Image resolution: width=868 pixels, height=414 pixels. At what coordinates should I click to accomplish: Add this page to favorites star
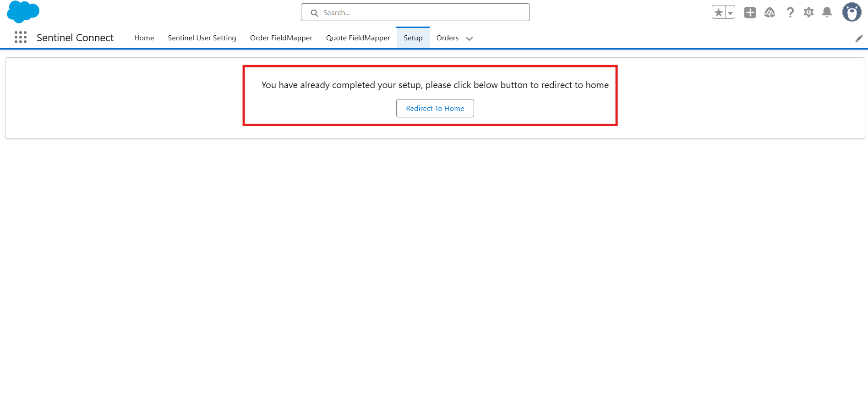click(x=718, y=12)
